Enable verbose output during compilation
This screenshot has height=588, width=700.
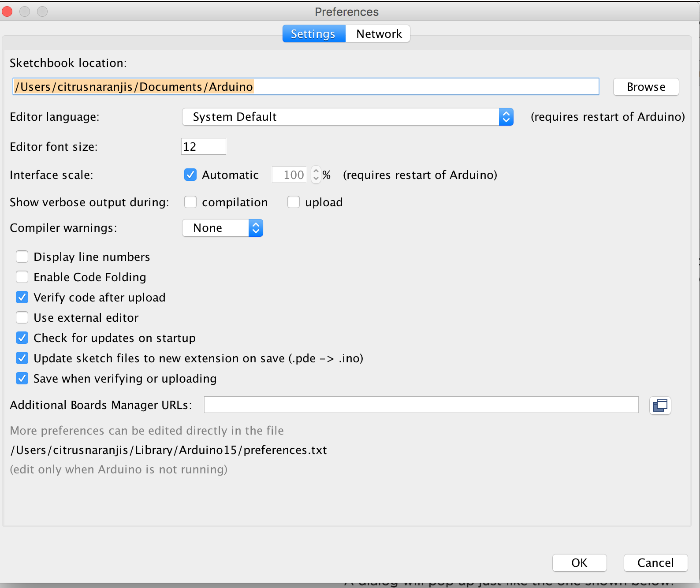pyautogui.click(x=190, y=202)
